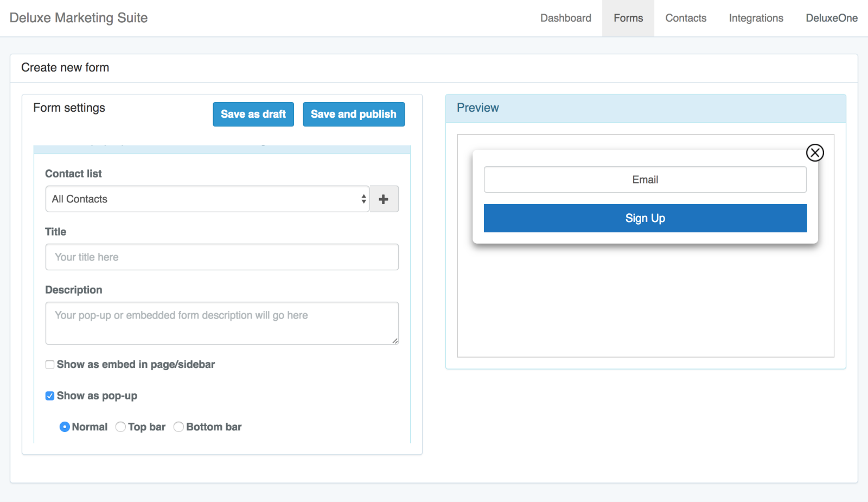
Task: Uncheck Show as pop-up checkbox
Action: (50, 396)
